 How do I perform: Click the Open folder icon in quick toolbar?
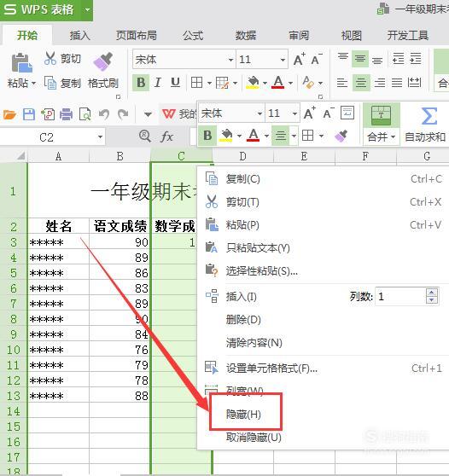[9, 115]
